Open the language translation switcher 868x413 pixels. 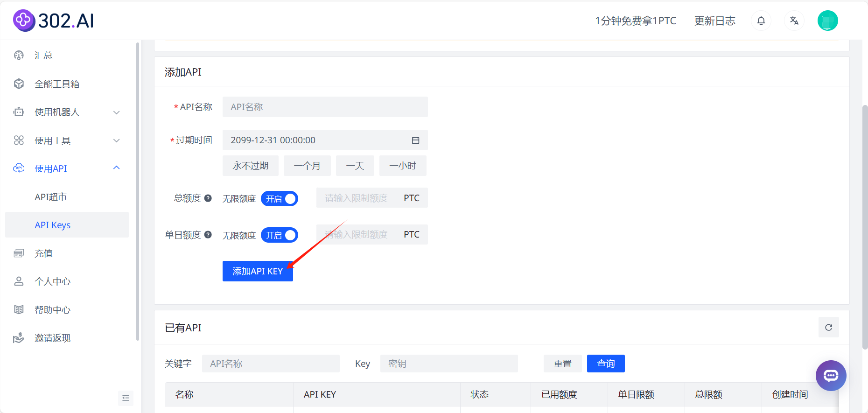pyautogui.click(x=794, y=21)
